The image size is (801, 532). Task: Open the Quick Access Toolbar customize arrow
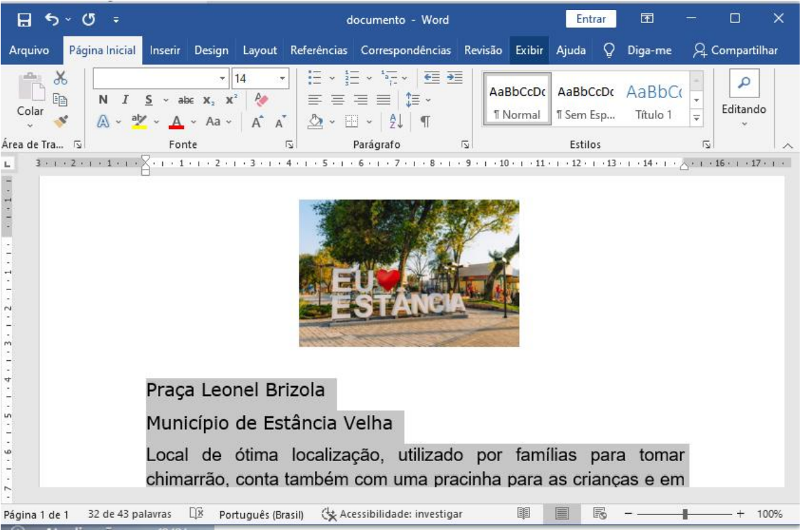click(x=116, y=20)
